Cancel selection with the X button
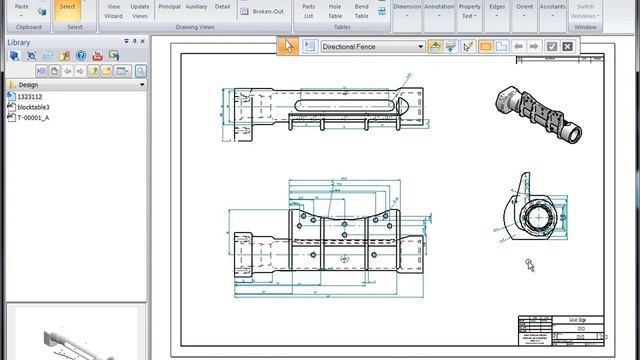Viewport: 640px width, 360px height. tap(567, 47)
